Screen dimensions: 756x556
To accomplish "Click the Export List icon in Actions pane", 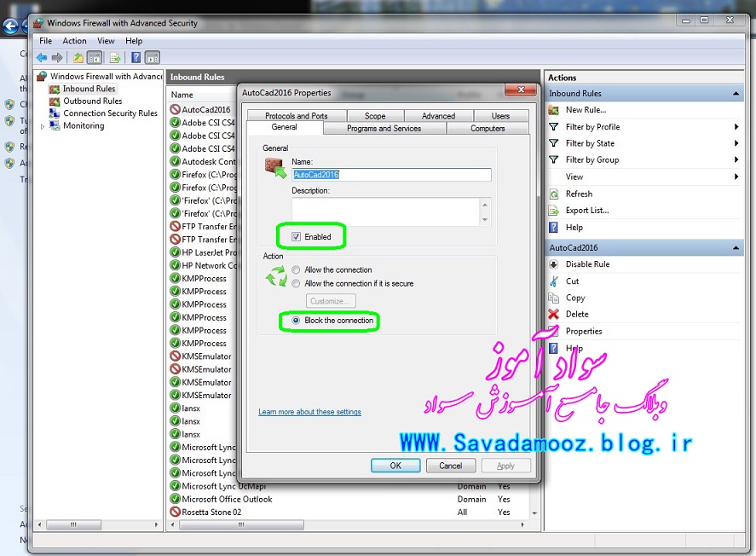I will pyautogui.click(x=553, y=211).
